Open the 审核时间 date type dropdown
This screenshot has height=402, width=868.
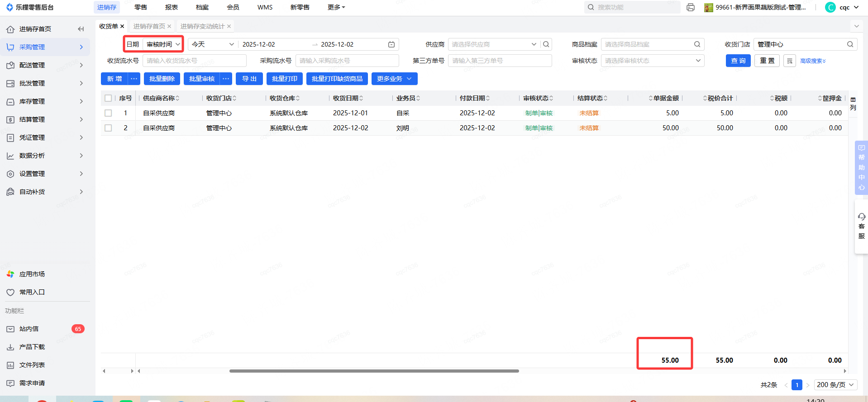(163, 44)
